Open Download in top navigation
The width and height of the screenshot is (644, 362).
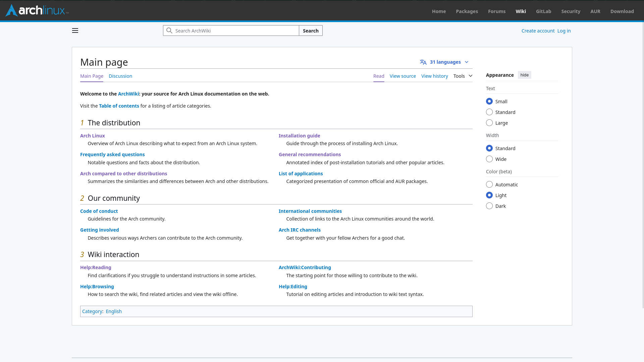(622, 11)
